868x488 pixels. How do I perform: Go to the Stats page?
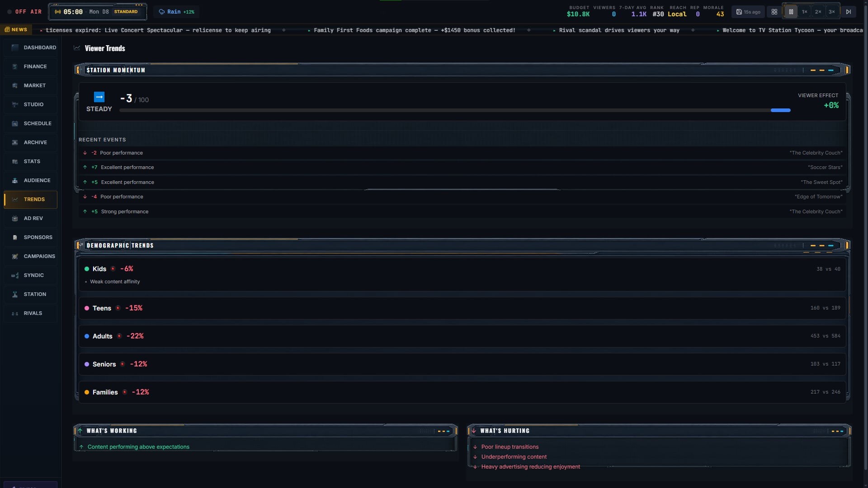[31, 161]
